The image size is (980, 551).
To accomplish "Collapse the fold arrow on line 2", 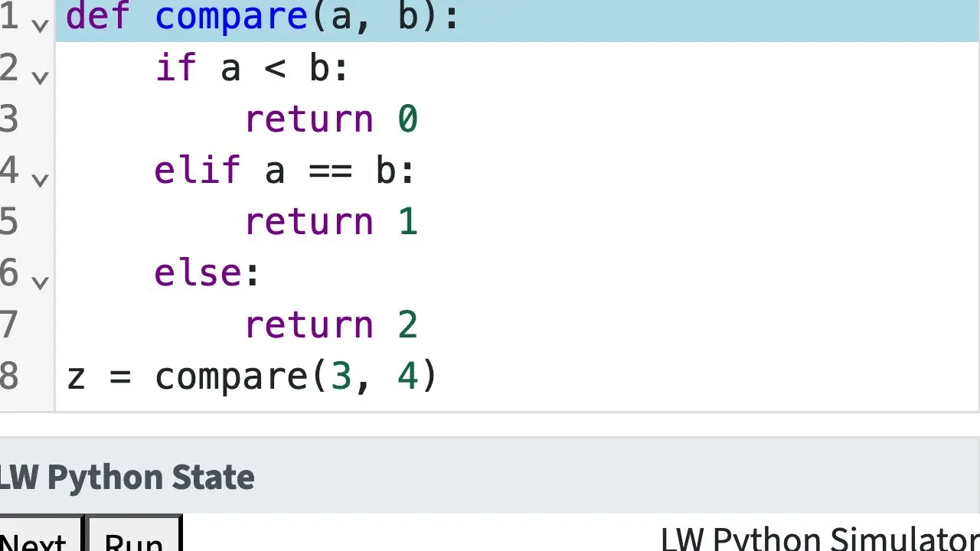I will click(40, 77).
